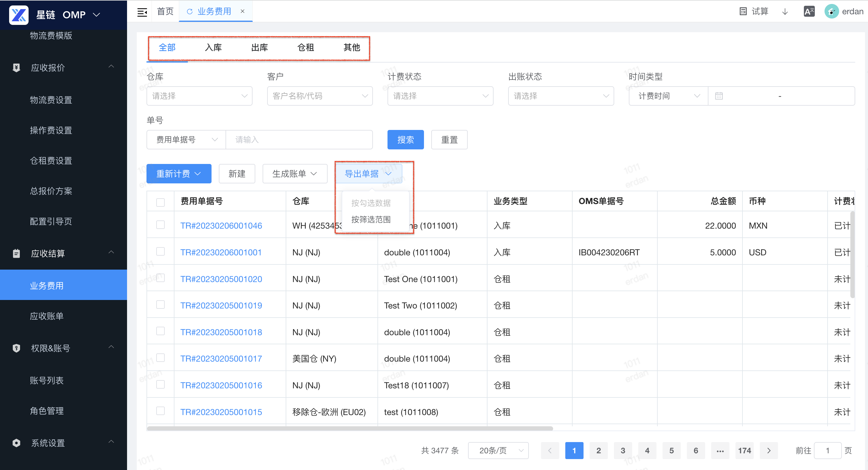Click the calendar icon in date range
Image resolution: width=868 pixels, height=470 pixels.
(x=719, y=96)
